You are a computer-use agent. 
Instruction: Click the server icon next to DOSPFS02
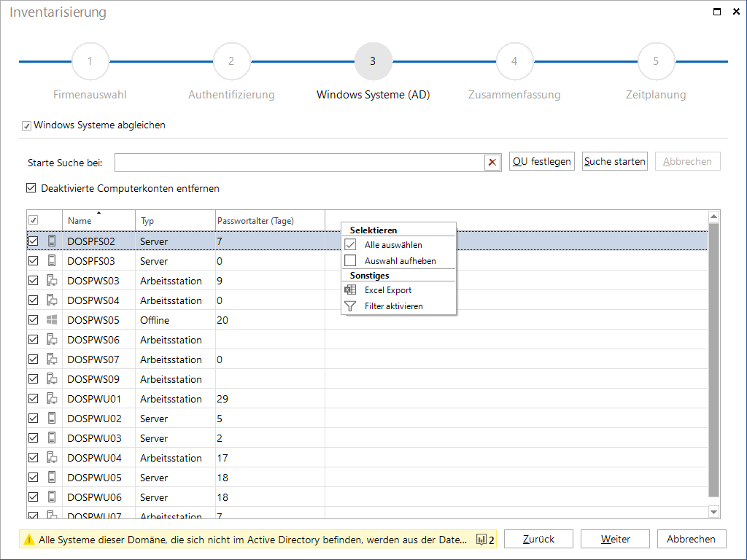coord(52,241)
